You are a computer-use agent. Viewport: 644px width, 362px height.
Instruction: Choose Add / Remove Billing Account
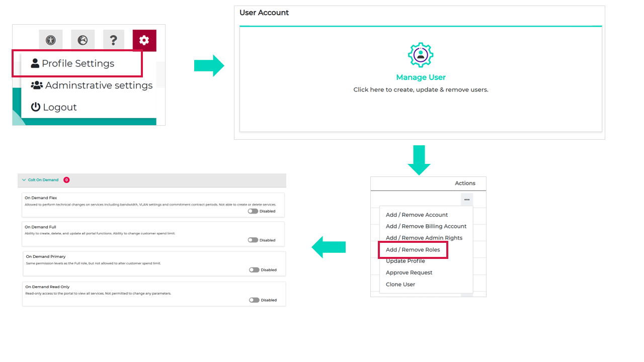[x=426, y=226]
